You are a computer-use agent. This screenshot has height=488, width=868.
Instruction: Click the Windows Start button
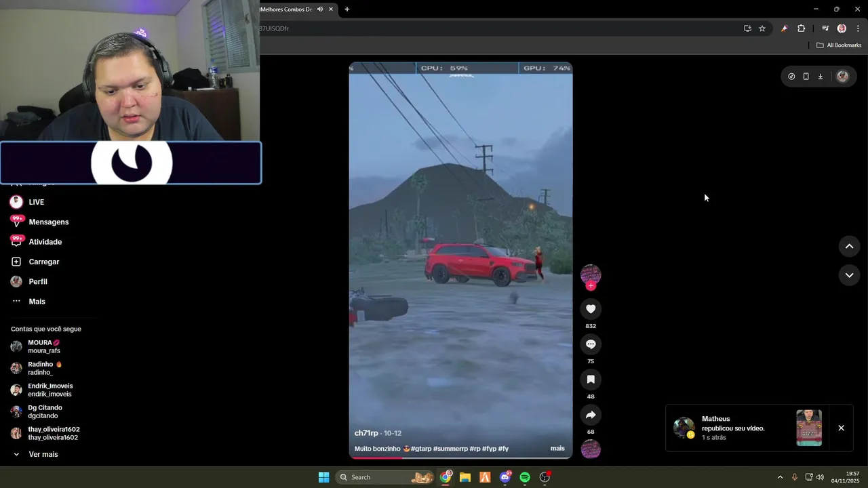tap(323, 477)
